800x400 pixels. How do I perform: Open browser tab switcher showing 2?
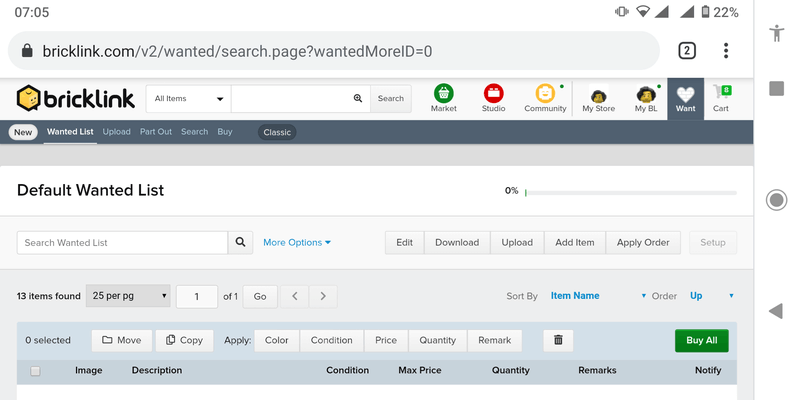tap(687, 51)
